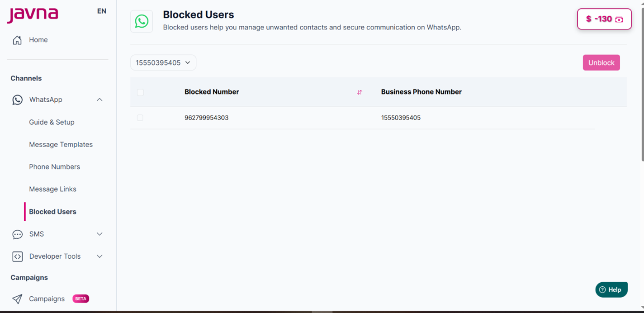Click the Developer Tools code icon
The height and width of the screenshot is (313, 644).
17,256
